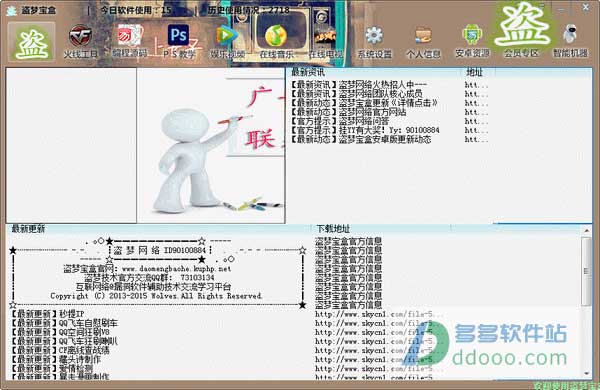Click the Copyright 2013-2015 Wolves line

156,296
